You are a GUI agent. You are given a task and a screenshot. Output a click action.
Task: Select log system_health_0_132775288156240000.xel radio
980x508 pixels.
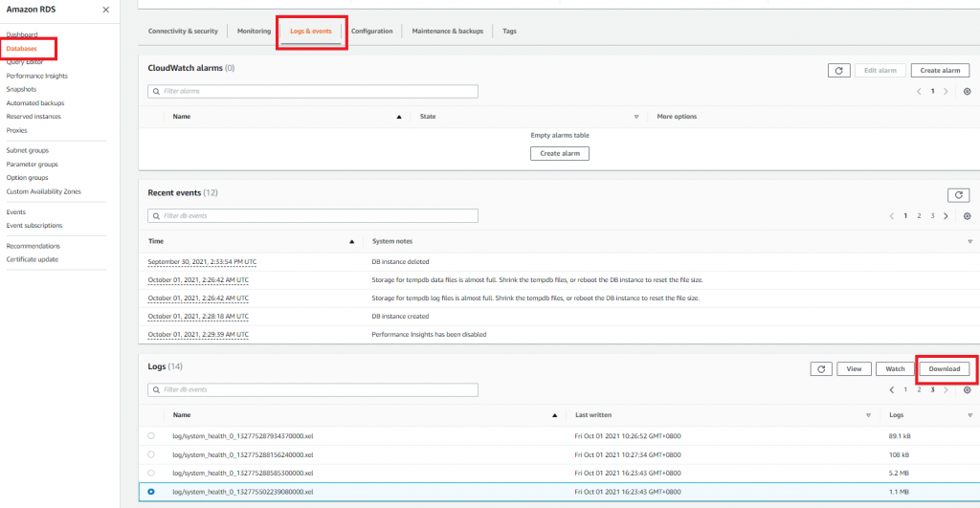click(x=151, y=454)
